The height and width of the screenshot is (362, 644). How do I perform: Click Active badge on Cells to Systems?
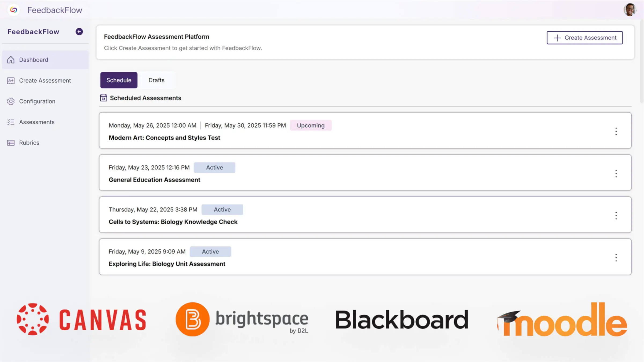[x=222, y=210]
